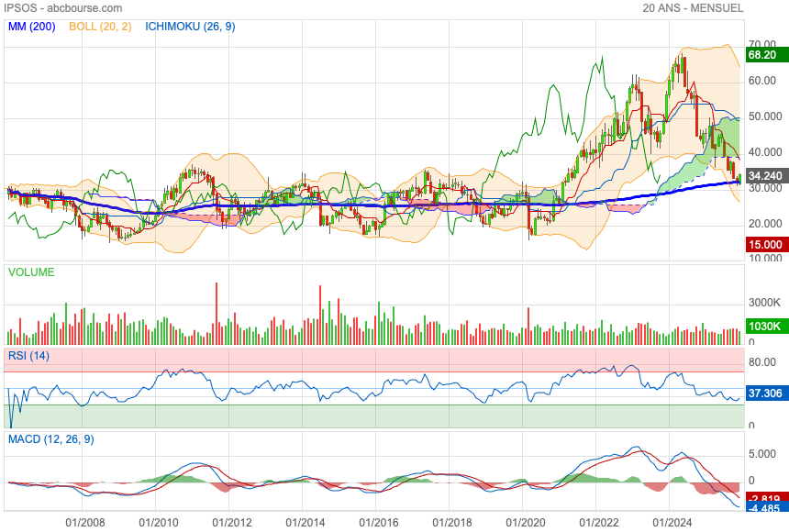789x532 pixels.
Task: Click the blue MACD value tag -4.485
Action: [x=764, y=508]
